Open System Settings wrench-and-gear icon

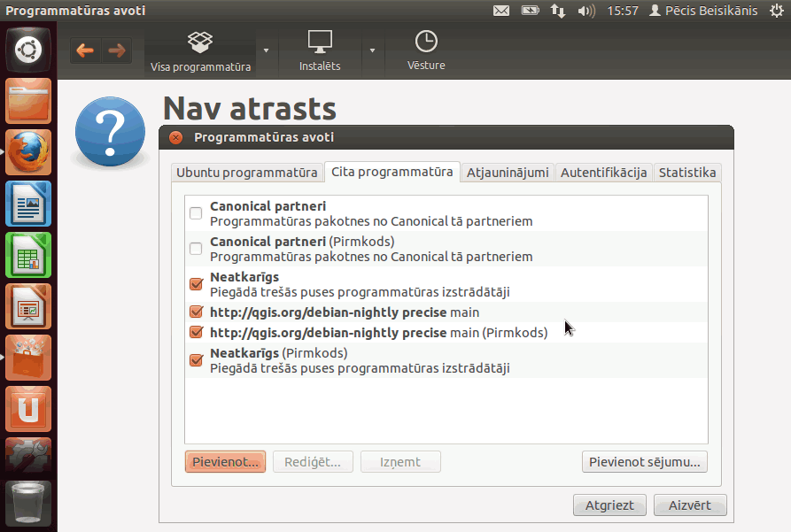28,455
